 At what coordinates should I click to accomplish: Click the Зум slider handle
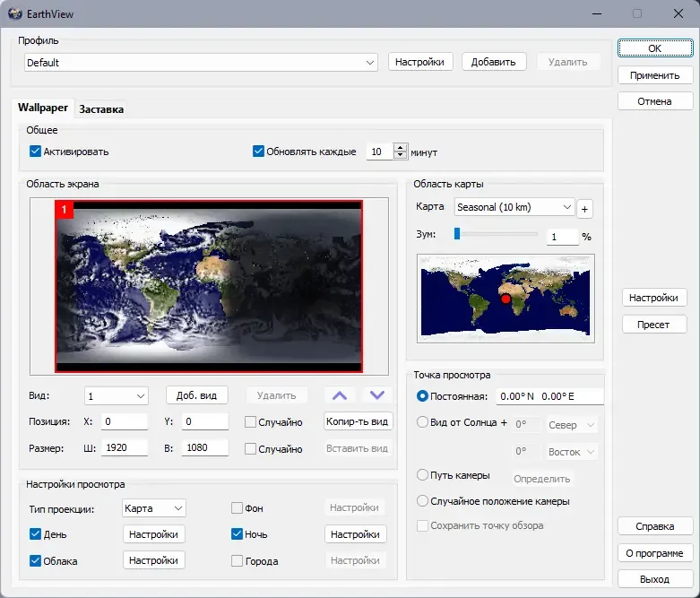pos(457,234)
